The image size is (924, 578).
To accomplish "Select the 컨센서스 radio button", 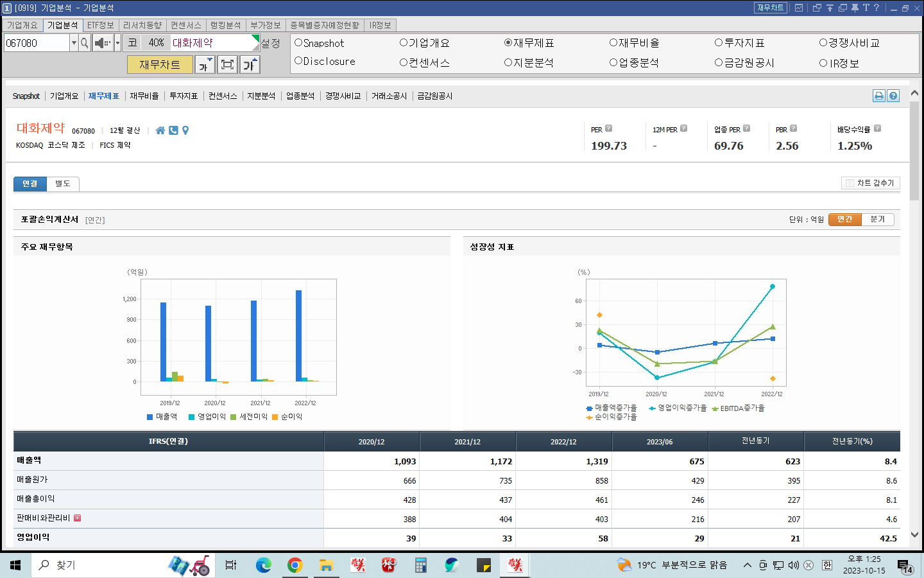I will coord(404,63).
